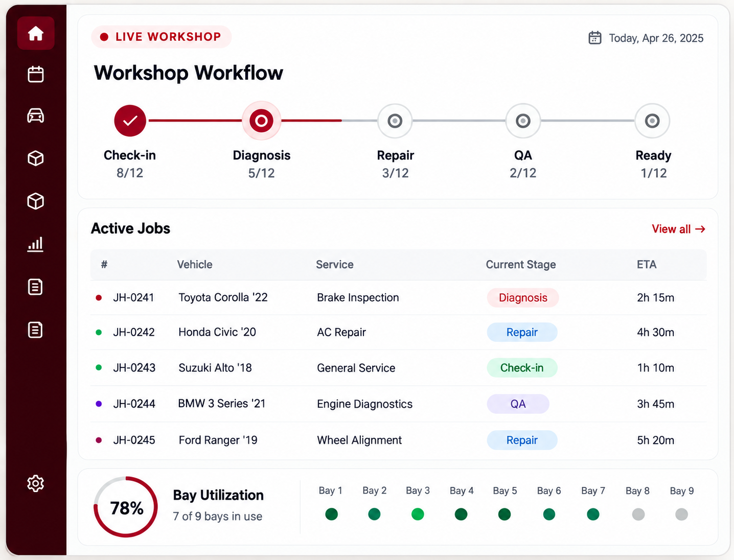Screen dimensions: 734x560
Task: Click the Bay 4 status dot
Action: click(461, 514)
